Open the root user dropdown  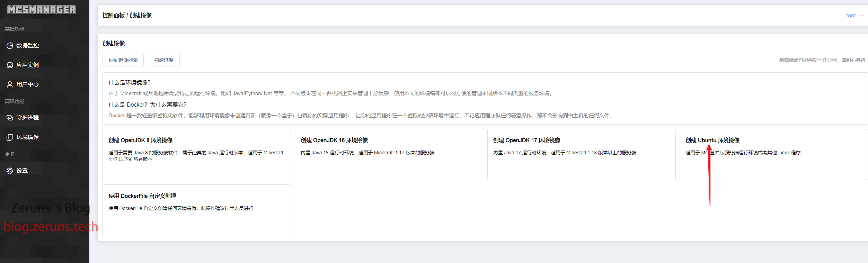click(854, 16)
